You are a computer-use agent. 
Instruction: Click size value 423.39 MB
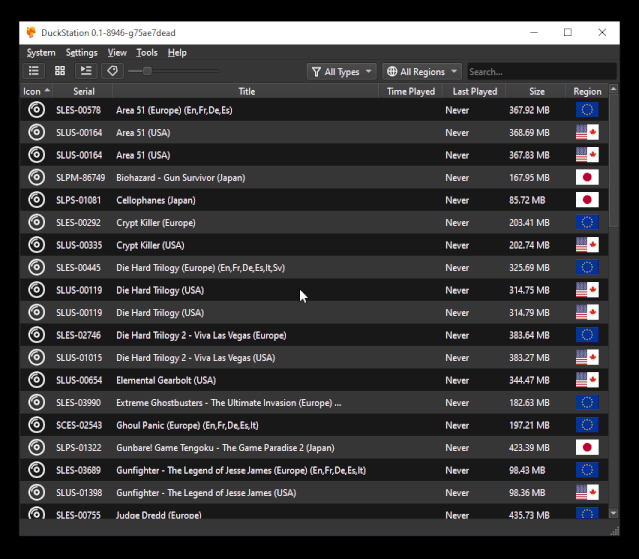click(x=529, y=448)
